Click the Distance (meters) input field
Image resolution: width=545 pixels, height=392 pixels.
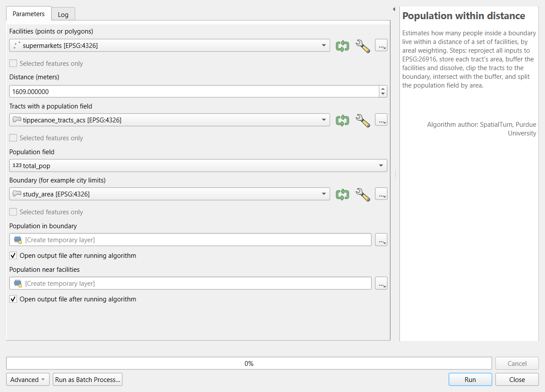click(194, 91)
